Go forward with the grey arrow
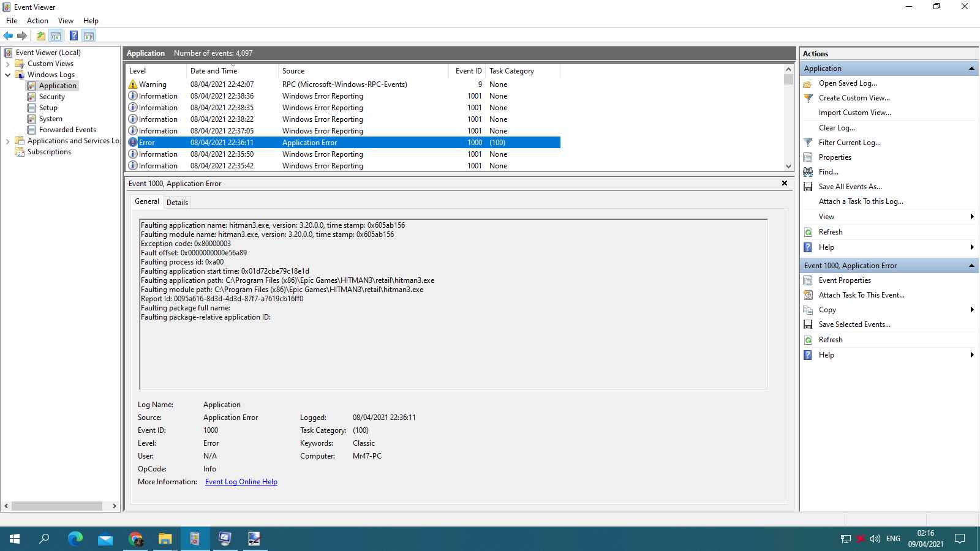Screen dimensions: 980x551 pyautogui.click(x=22, y=36)
